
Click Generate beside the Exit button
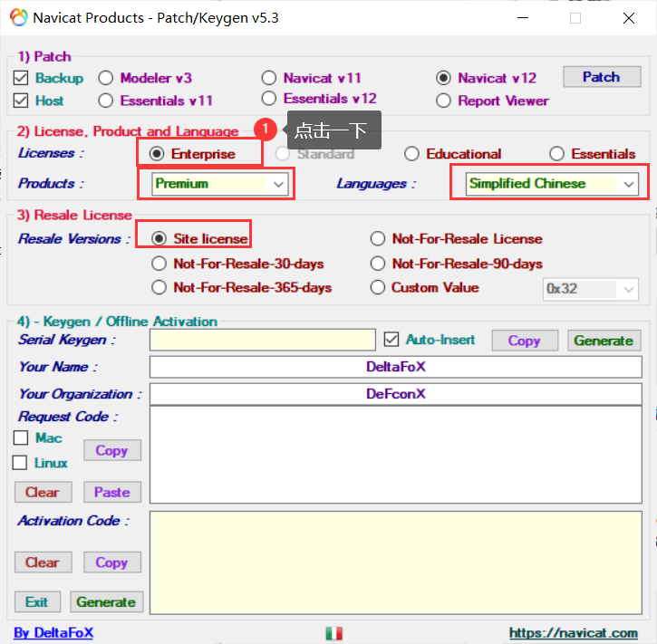106,601
